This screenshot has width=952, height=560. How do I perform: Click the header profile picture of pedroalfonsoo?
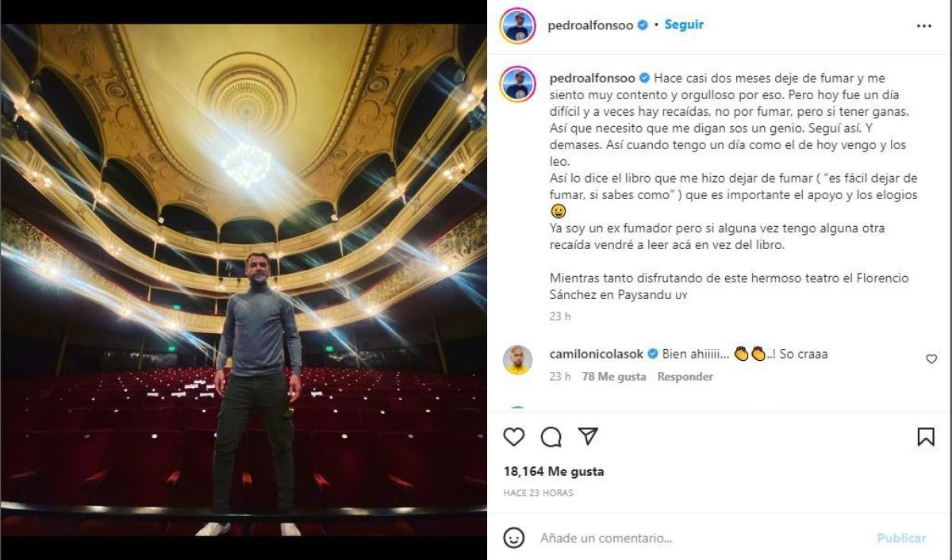[517, 25]
